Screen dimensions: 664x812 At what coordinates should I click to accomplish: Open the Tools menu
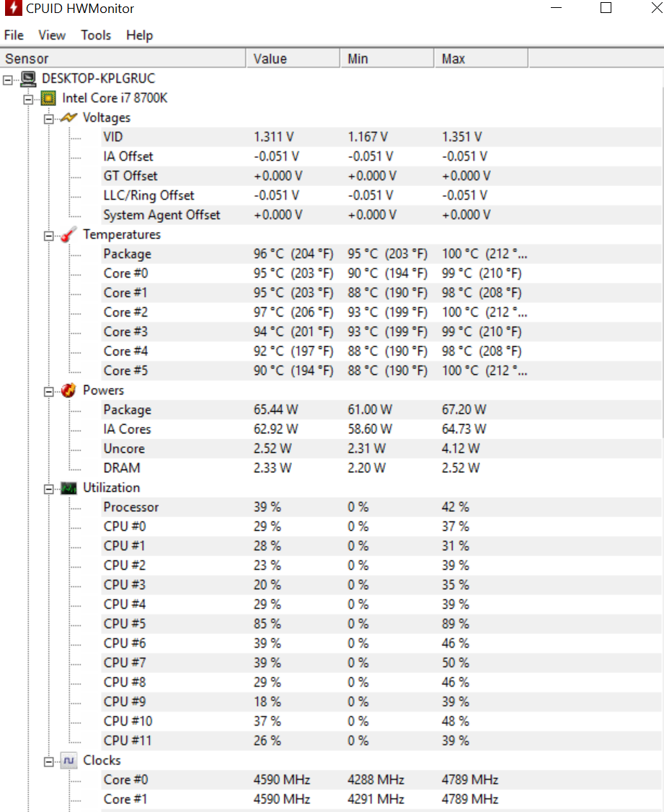[x=96, y=35]
